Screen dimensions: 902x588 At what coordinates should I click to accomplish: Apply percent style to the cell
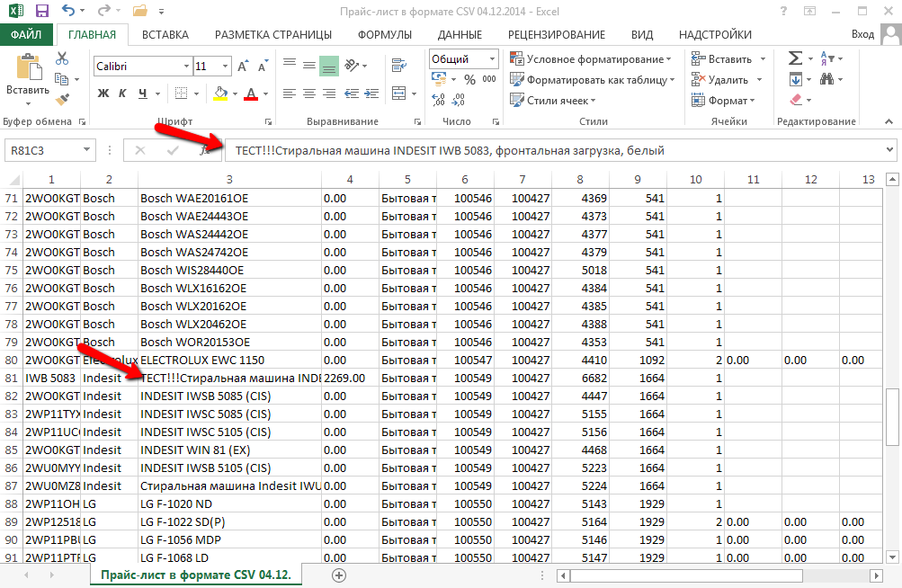coord(470,79)
